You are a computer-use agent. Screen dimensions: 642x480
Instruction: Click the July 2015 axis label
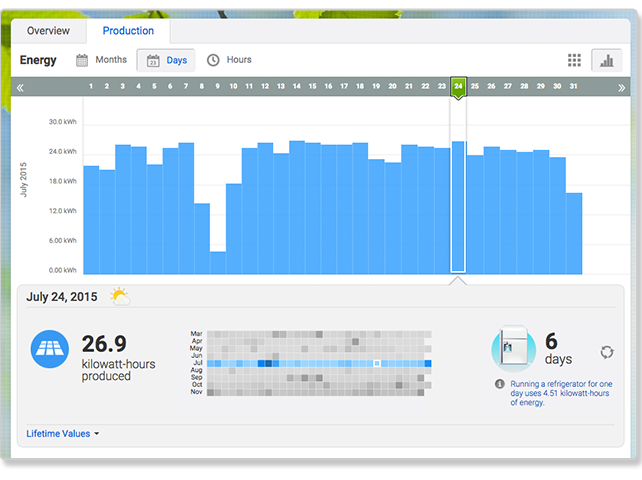coord(23,179)
